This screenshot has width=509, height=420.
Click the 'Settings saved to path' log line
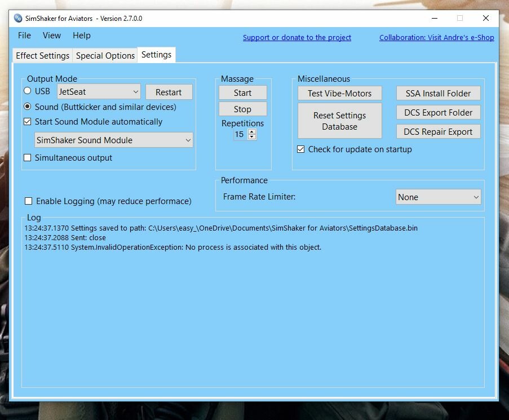point(221,228)
